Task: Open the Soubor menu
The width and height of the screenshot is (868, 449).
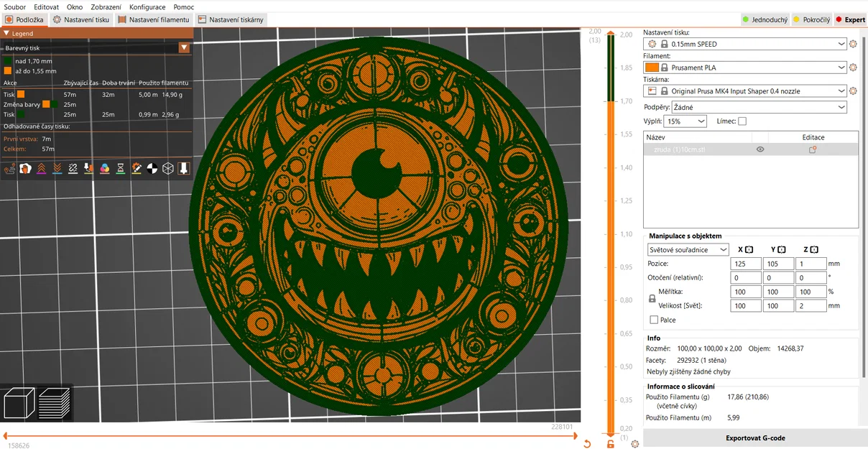Action: pyautogui.click(x=15, y=6)
